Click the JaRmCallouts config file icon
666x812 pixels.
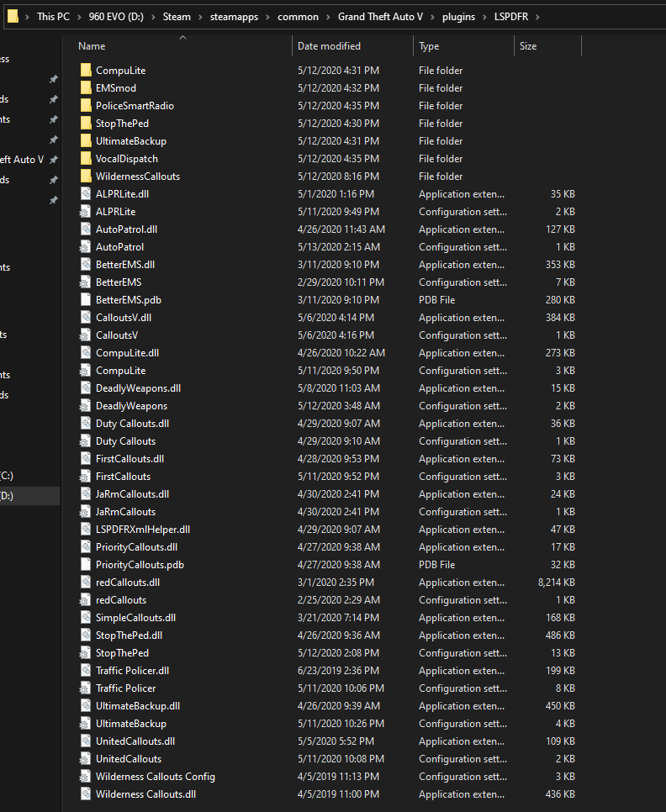click(x=86, y=512)
